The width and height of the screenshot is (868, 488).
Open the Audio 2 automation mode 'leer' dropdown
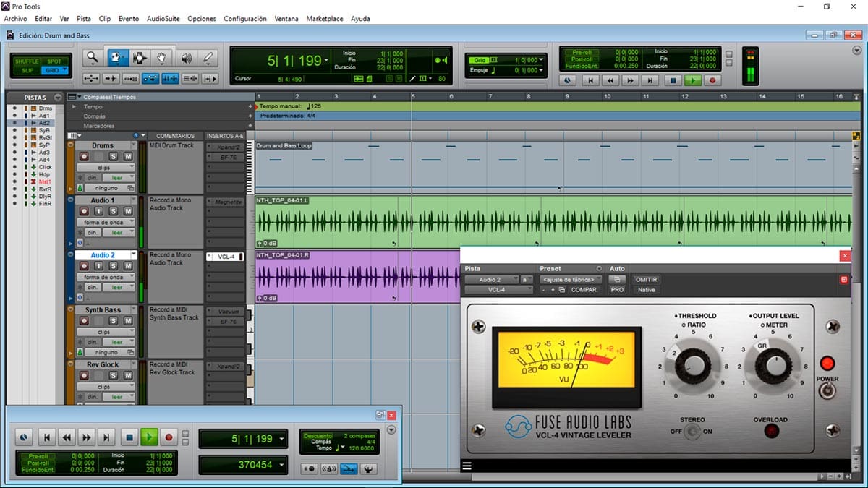click(119, 287)
